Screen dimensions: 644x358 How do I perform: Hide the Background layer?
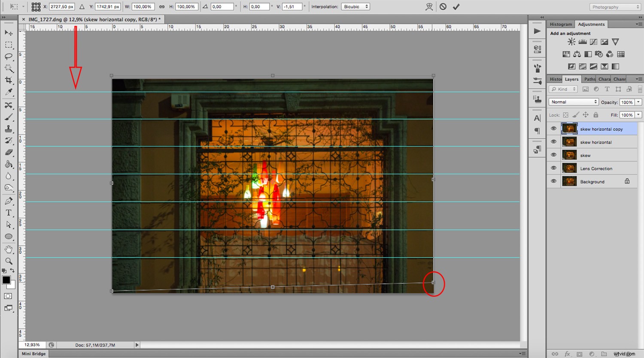(x=553, y=181)
